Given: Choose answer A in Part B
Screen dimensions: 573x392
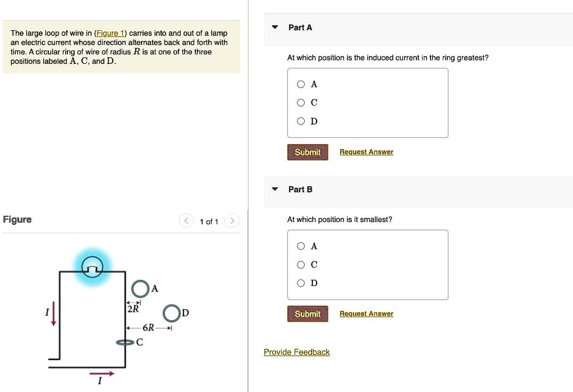Looking at the screenshot, I should (x=301, y=246).
